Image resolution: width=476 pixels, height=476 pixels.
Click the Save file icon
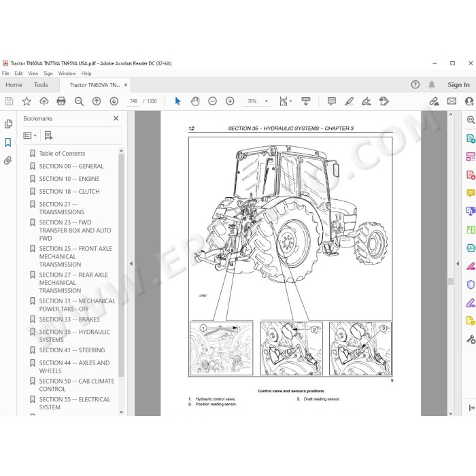coord(9,101)
